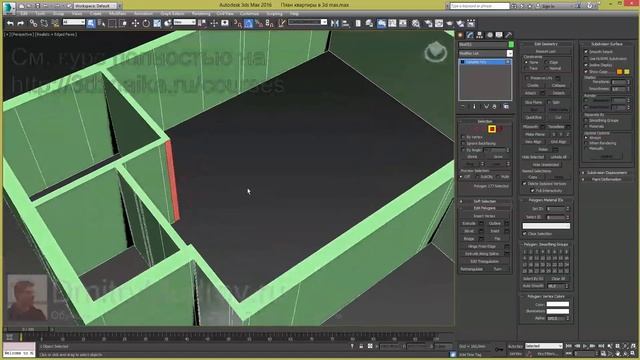Choose the Select and Move tool
The image size is (640, 360).
pos(135,24)
